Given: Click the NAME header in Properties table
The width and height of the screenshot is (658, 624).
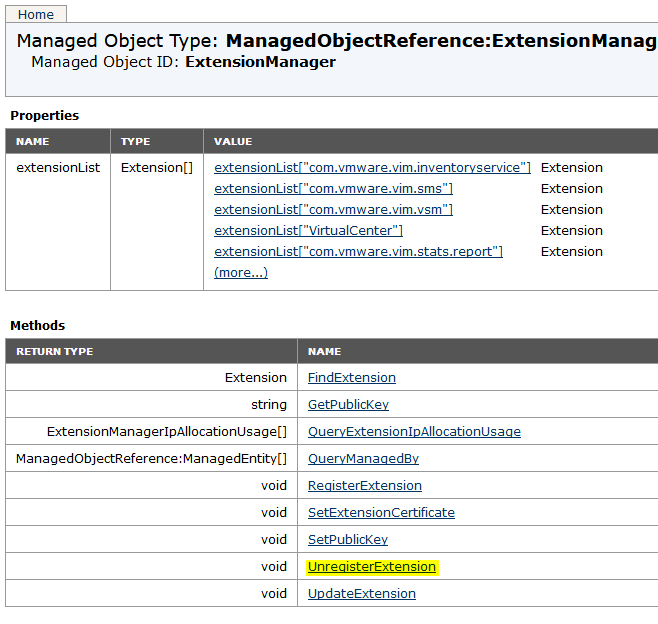Looking at the screenshot, I should 33,142.
